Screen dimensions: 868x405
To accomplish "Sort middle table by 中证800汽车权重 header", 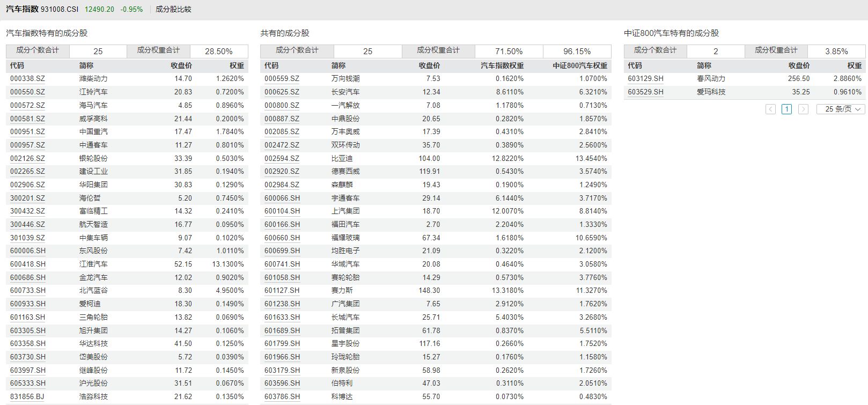I will [x=580, y=65].
